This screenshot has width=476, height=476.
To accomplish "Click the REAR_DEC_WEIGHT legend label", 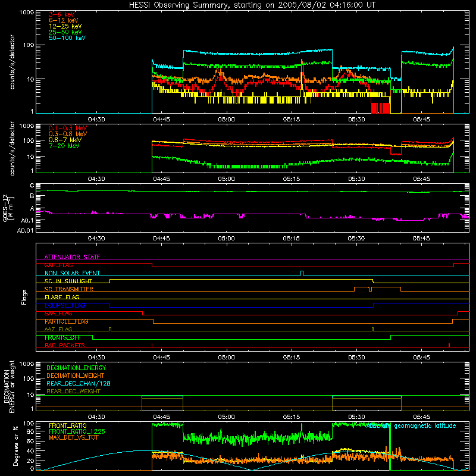I will click(73, 392).
